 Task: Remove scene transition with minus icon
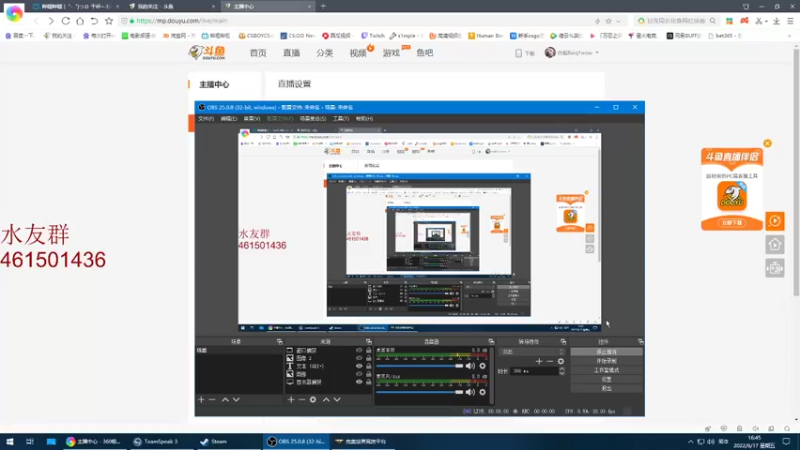pos(549,361)
